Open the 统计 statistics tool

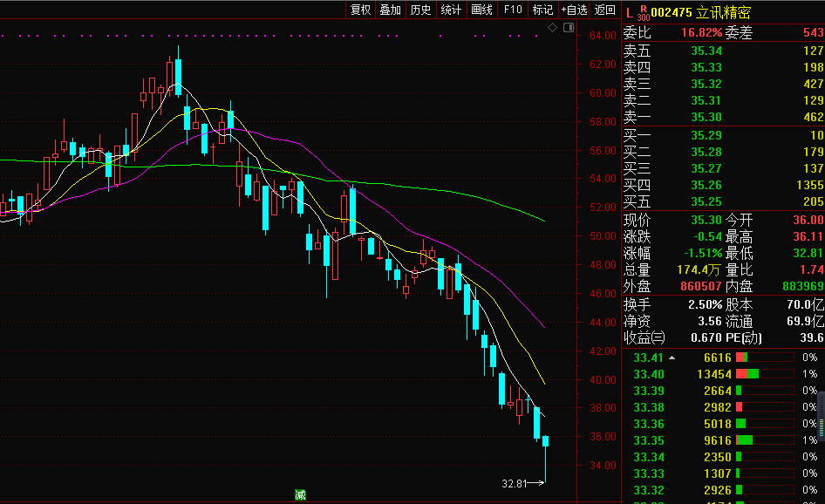click(451, 10)
